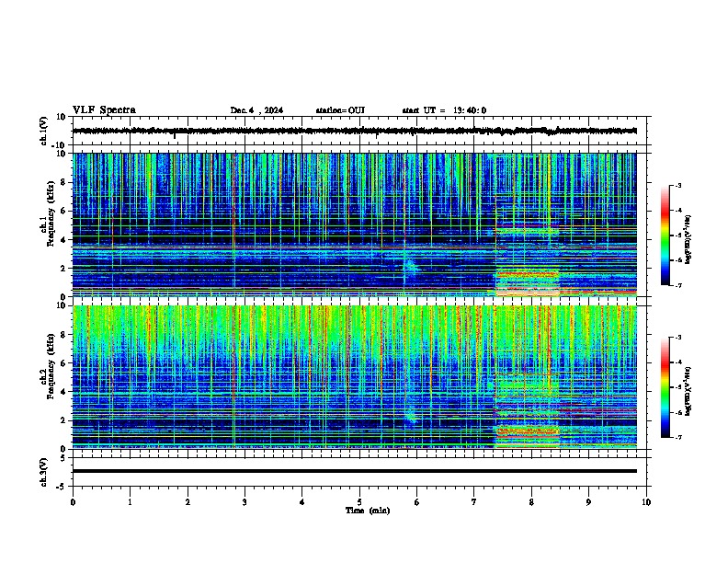Click the "-7" label on ch.1 colorbar
The width and height of the screenshot is (728, 563).
click(677, 285)
